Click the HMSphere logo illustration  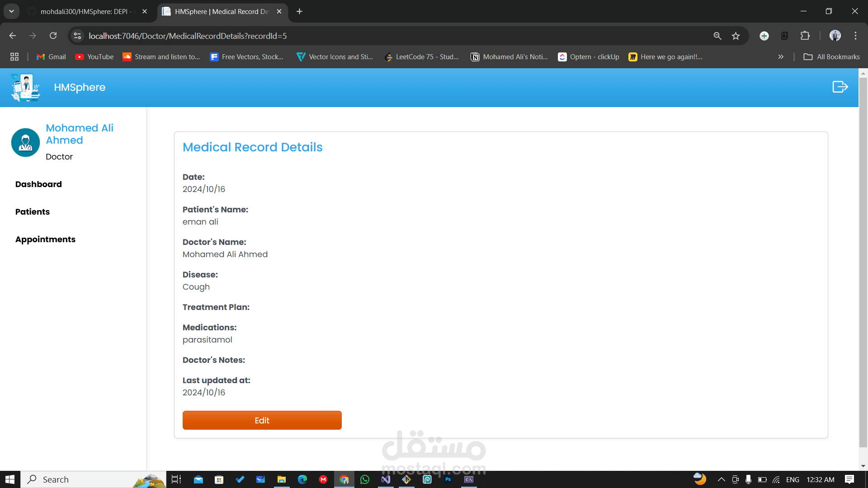click(25, 87)
